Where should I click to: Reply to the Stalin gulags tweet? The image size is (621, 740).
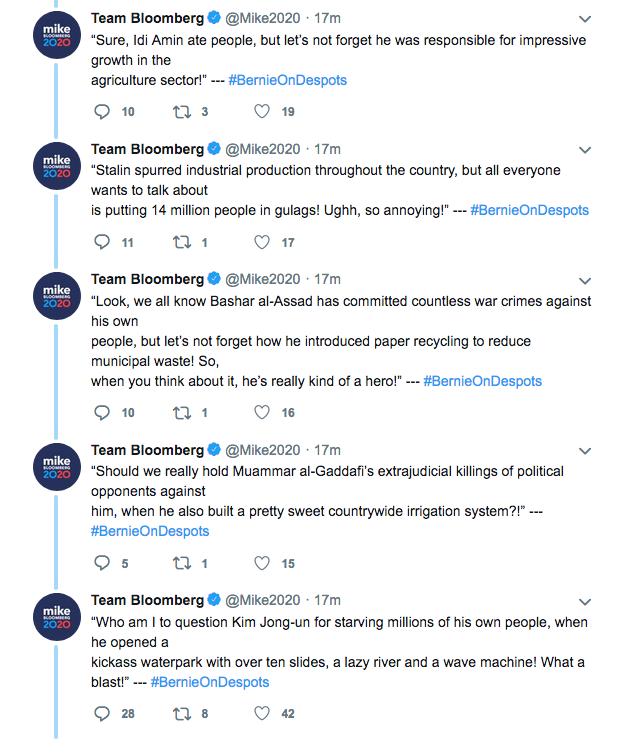coord(101,242)
